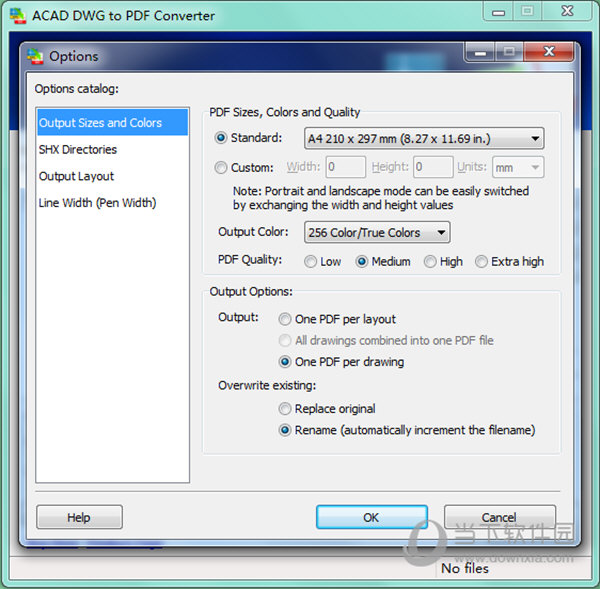Choose All drawings combined into one PDF file

click(x=285, y=341)
